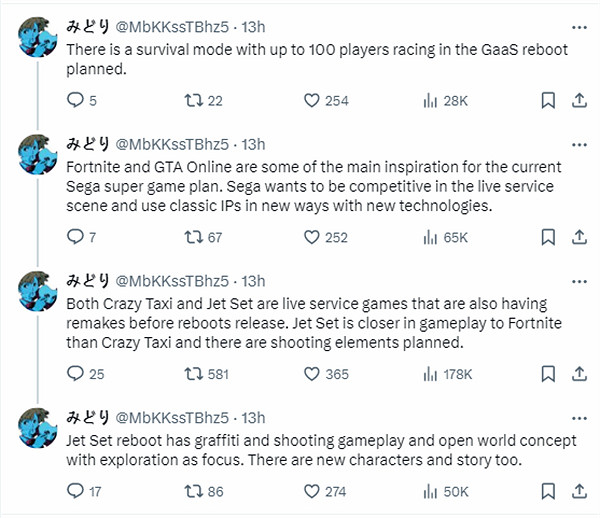Bookmark the survival mode tweet
The height and width of the screenshot is (518, 600).
tap(548, 100)
